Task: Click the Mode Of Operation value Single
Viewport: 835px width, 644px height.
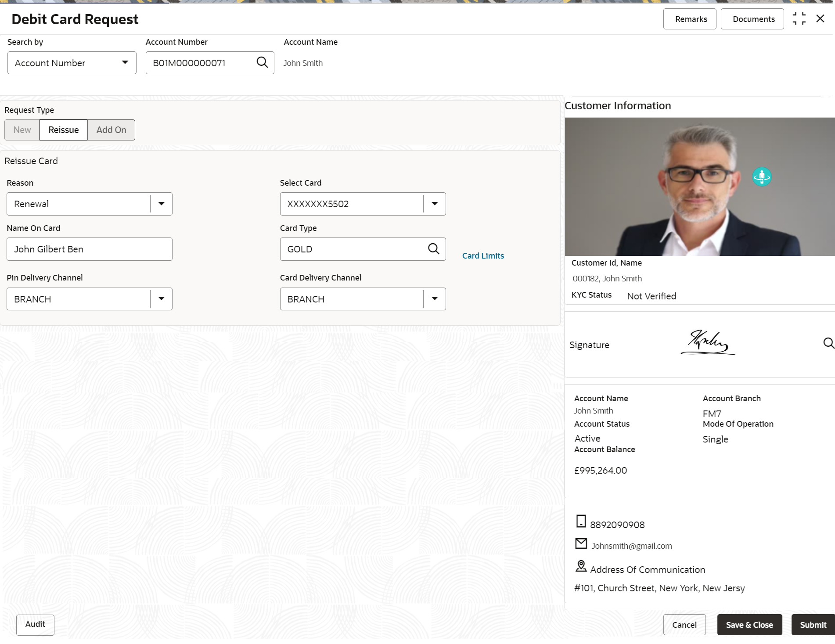Action: [715, 439]
